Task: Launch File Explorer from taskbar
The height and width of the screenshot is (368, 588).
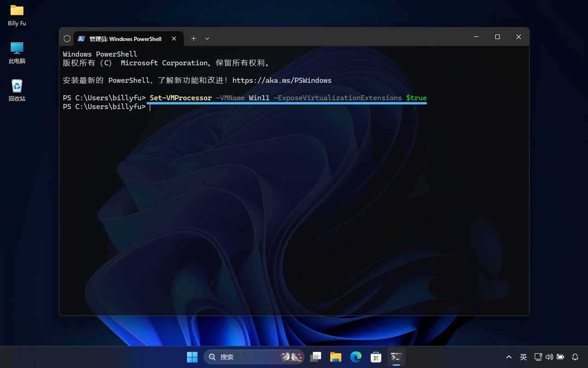Action: 336,357
